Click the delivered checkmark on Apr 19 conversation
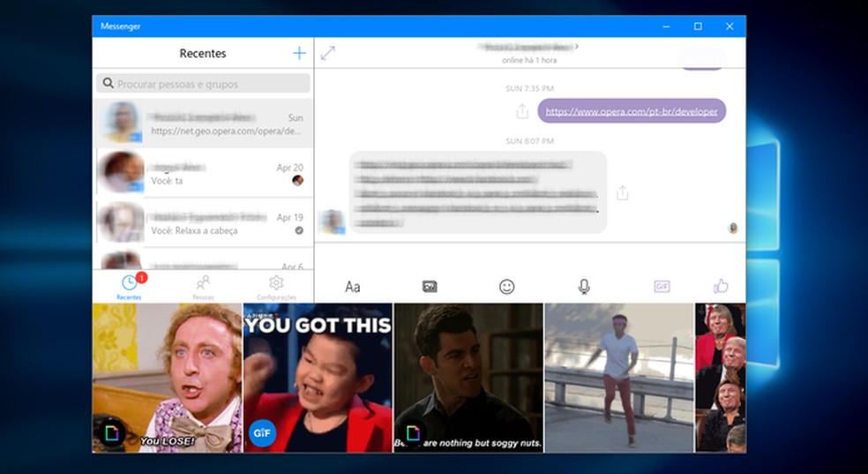The image size is (868, 474). point(299,230)
